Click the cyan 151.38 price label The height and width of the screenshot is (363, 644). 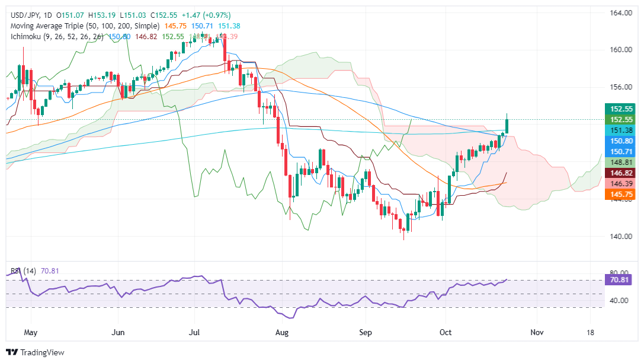pos(620,130)
